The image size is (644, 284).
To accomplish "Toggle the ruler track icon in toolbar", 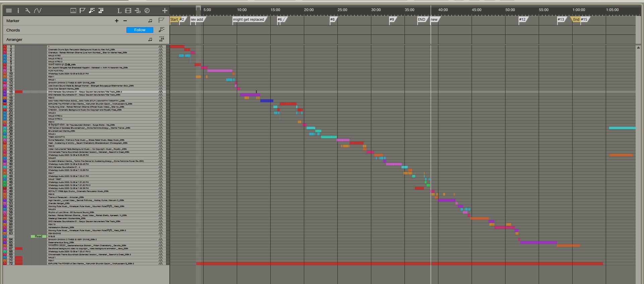I will [x=73, y=11].
